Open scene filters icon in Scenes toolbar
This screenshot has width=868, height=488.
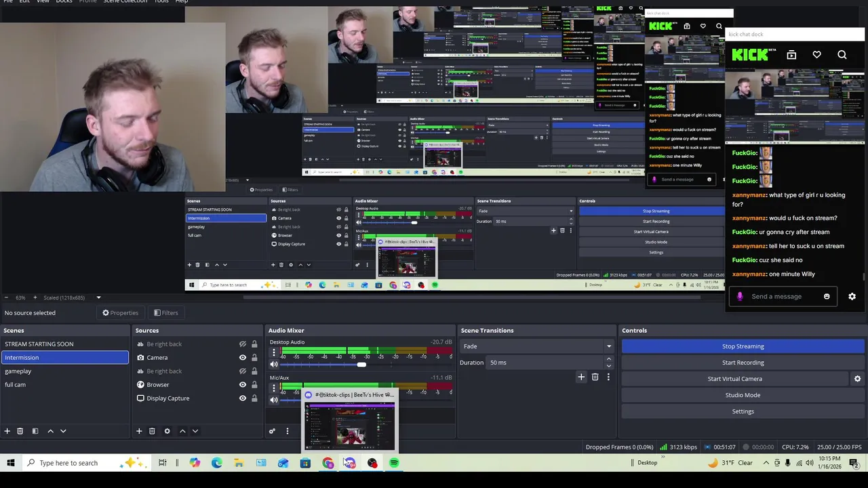tap(35, 431)
